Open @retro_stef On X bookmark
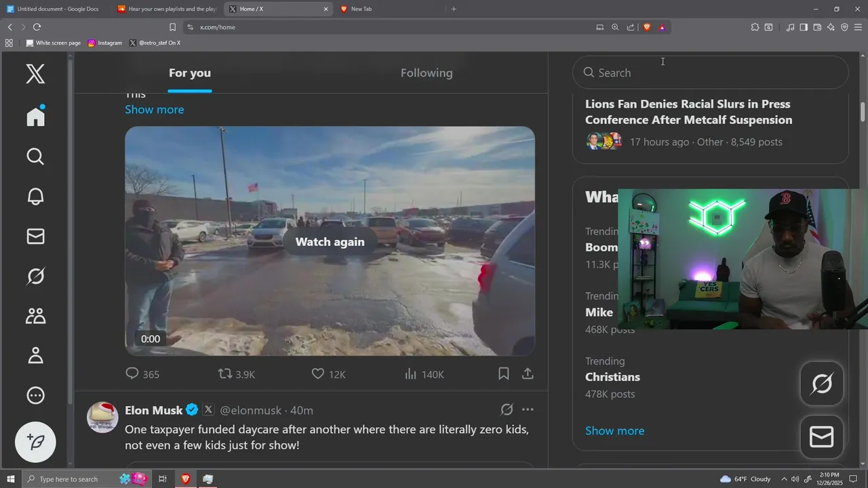 155,43
